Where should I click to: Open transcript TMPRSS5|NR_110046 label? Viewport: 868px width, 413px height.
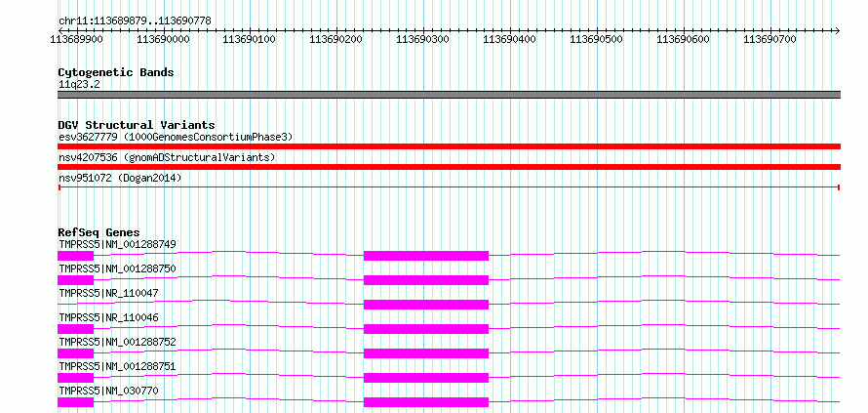click(x=108, y=317)
